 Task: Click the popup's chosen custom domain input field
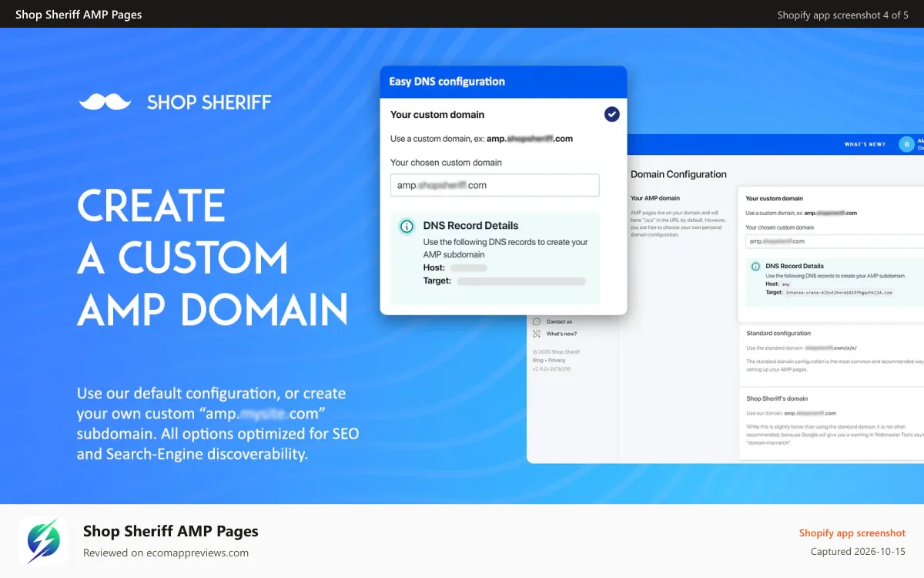click(x=494, y=185)
